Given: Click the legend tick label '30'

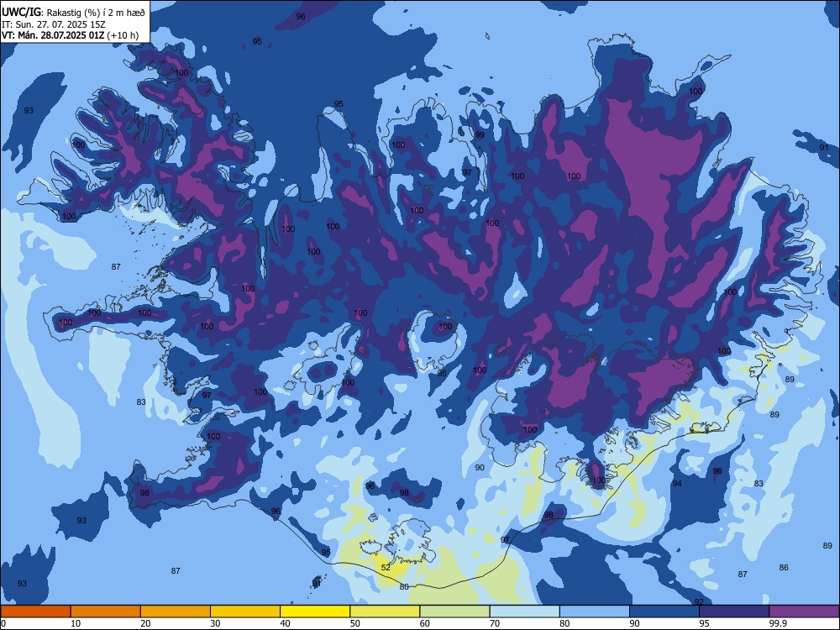Looking at the screenshot, I should pos(215,623).
